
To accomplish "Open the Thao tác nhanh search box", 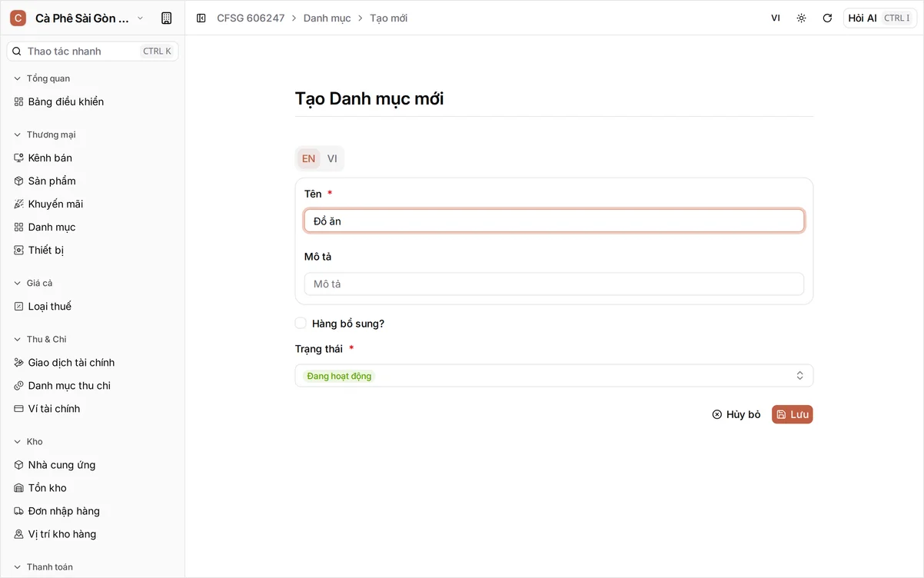I will [92, 51].
